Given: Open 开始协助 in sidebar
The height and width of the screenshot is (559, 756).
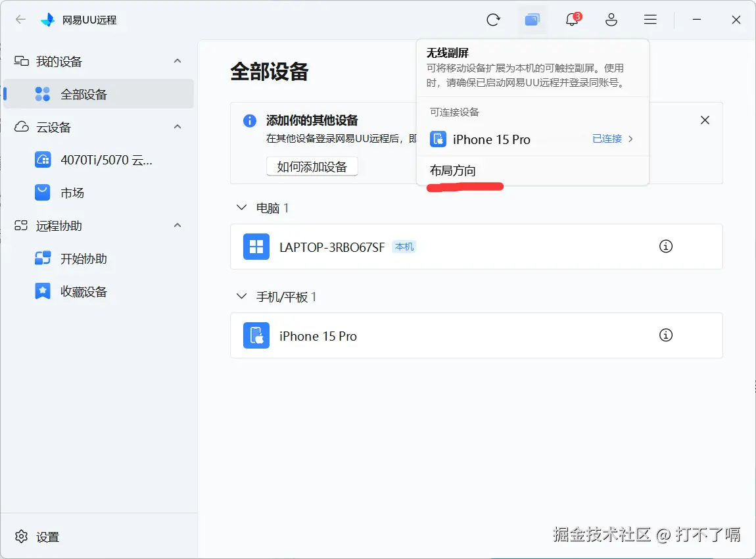Looking at the screenshot, I should (x=99, y=258).
